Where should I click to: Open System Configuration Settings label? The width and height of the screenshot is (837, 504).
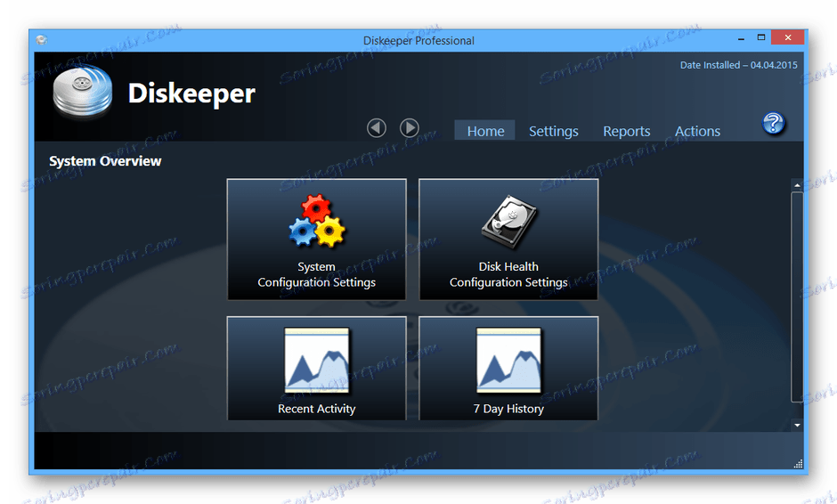pos(316,274)
